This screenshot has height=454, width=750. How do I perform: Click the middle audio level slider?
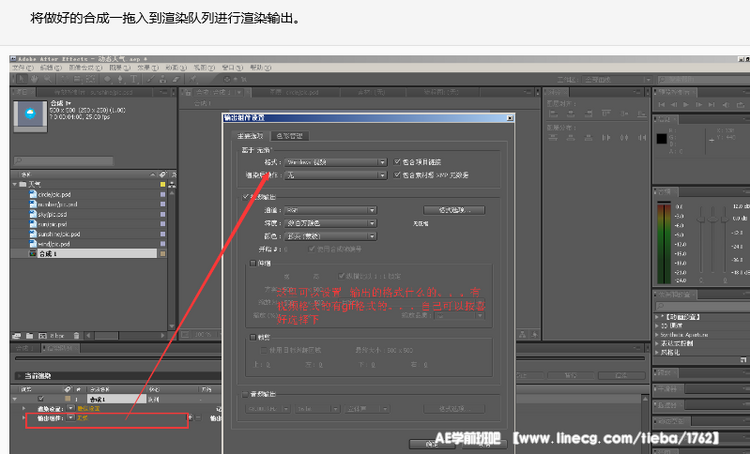pyautogui.click(x=713, y=219)
